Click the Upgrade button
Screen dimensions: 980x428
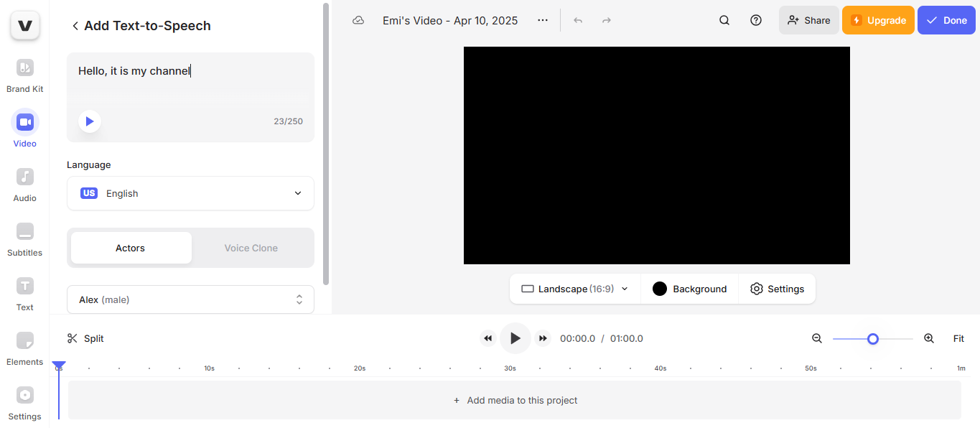click(877, 20)
